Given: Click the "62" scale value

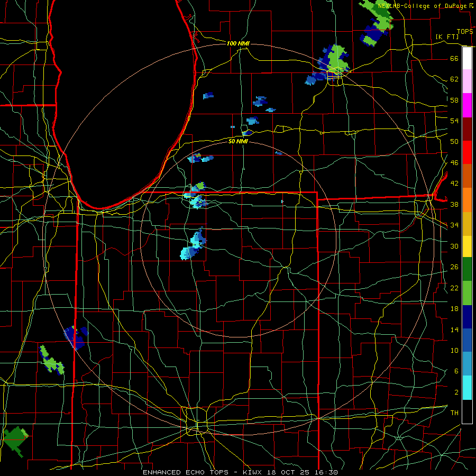Looking at the screenshot, I should (x=454, y=79).
